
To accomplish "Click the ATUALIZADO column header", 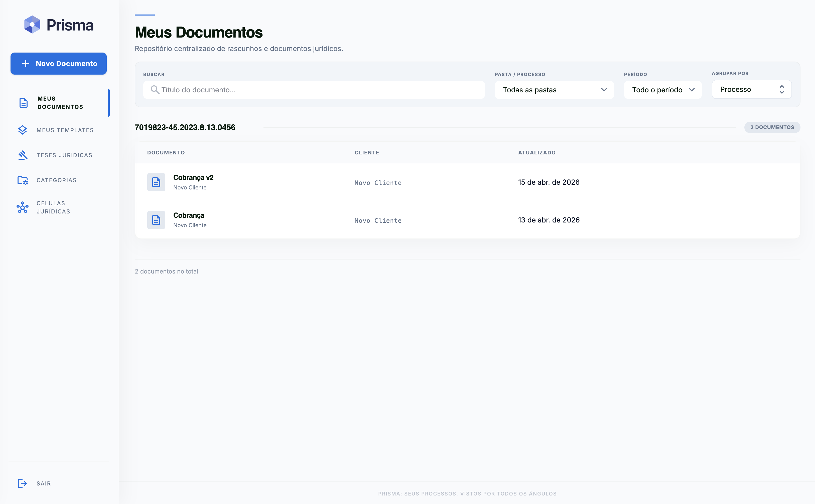I will pos(536,153).
